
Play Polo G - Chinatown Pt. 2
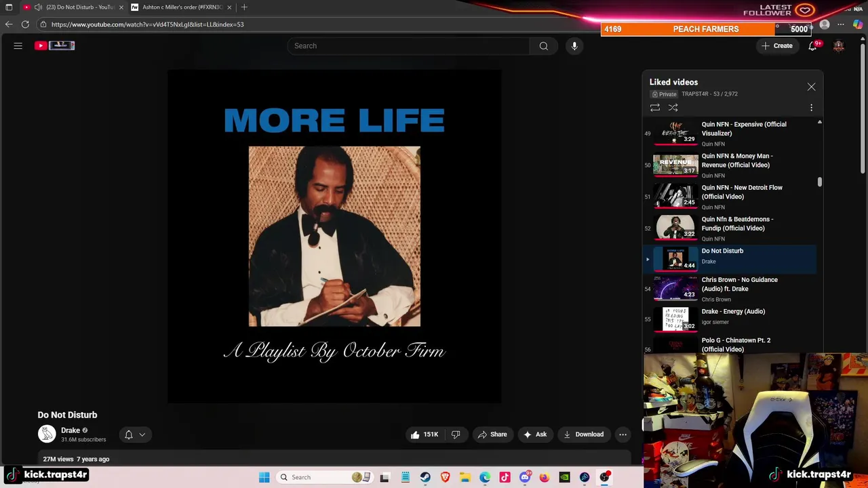(x=731, y=344)
